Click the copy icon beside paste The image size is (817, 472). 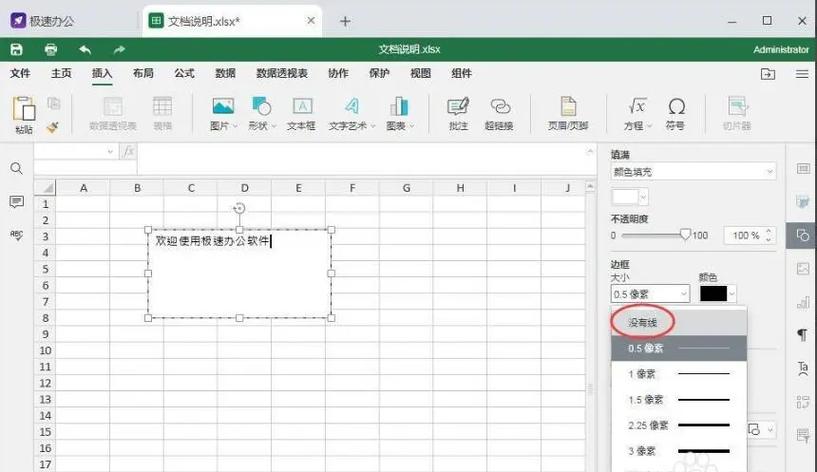[x=54, y=104]
